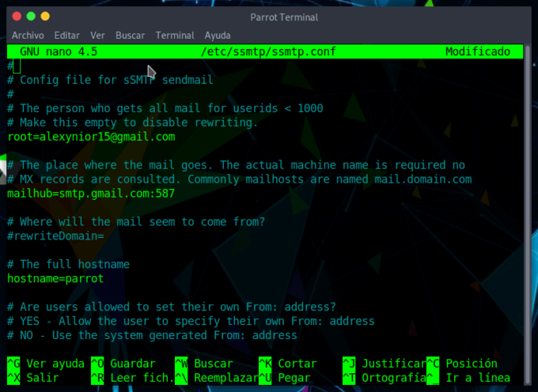Open the Ver menu
This screenshot has width=538, height=392.
[97, 36]
